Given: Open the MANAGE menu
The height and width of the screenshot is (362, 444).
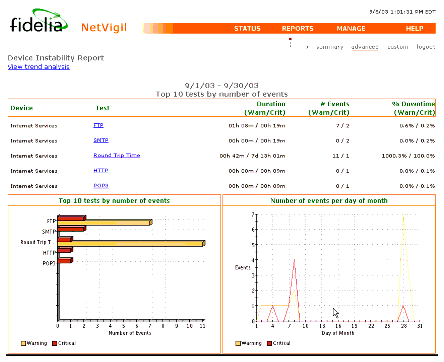Looking at the screenshot, I should [351, 29].
